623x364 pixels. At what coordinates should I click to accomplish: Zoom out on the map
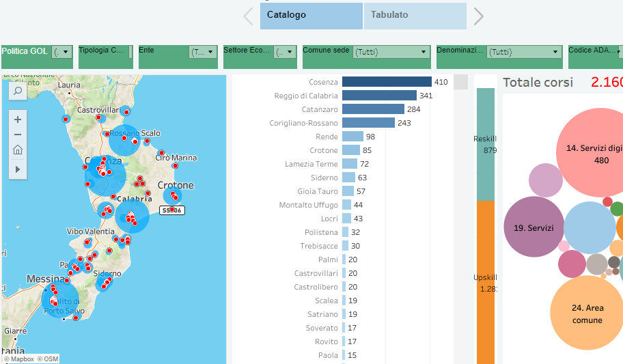pyautogui.click(x=18, y=135)
